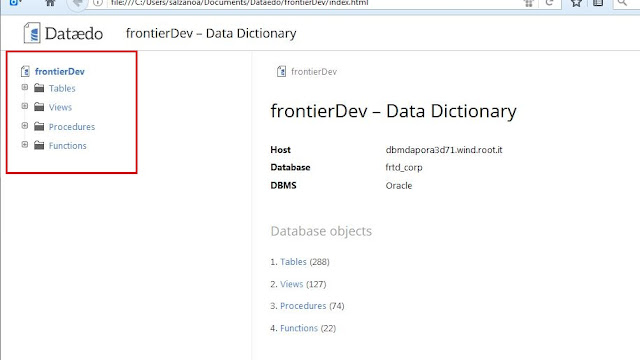Expand the Views tree node
Screen dimensions: 640x360
[25, 106]
